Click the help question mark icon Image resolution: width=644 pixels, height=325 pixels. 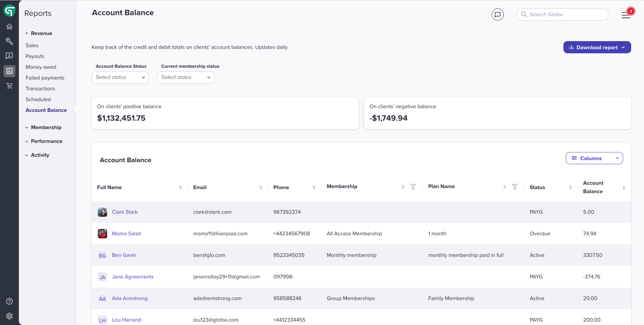point(9,301)
